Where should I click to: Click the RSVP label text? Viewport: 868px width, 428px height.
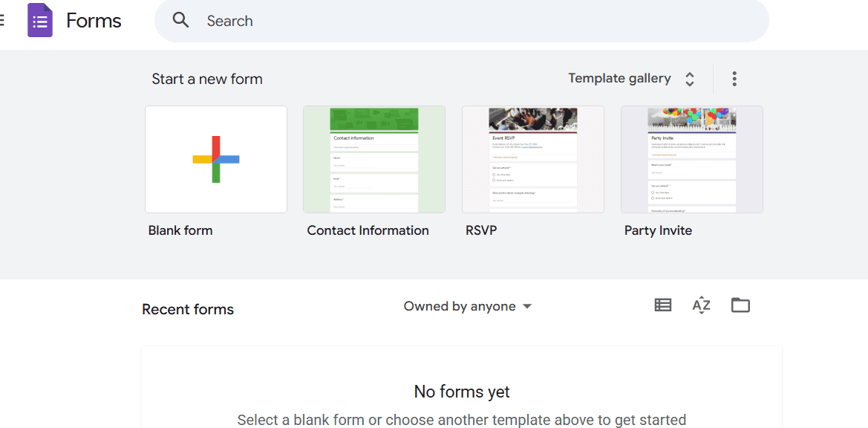click(480, 230)
